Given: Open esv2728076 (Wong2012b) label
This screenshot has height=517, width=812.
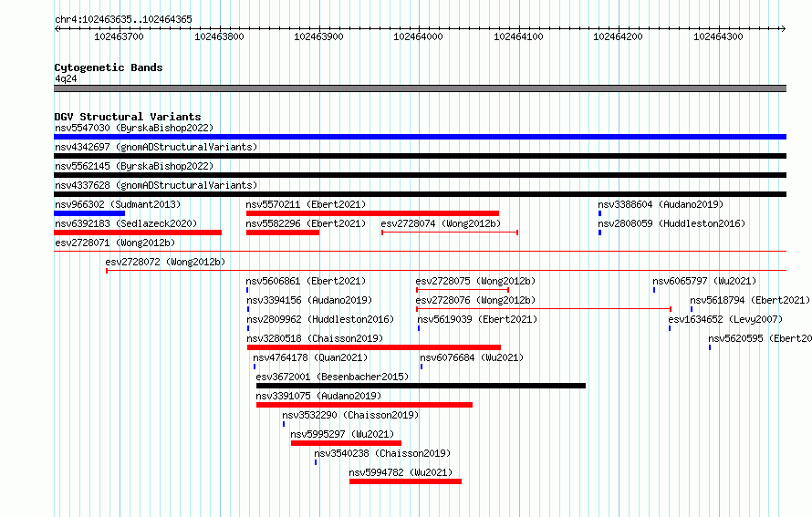Looking at the screenshot, I should [475, 300].
